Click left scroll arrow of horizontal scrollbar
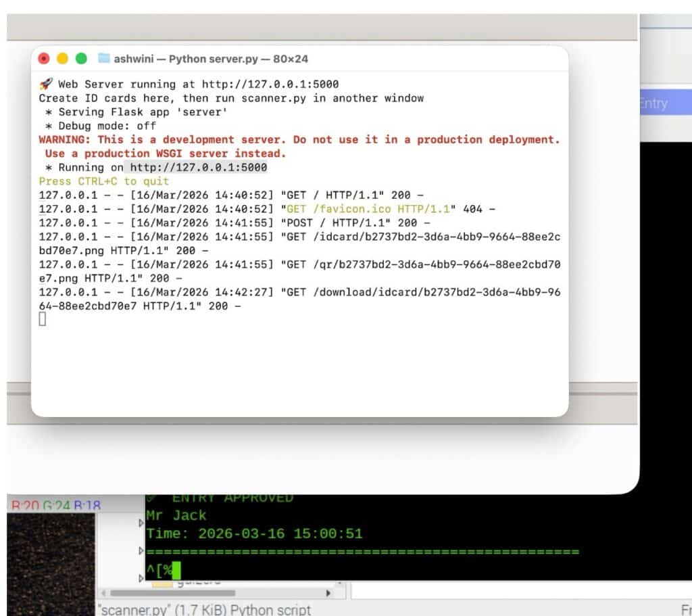This screenshot has width=692, height=616. tap(103, 593)
